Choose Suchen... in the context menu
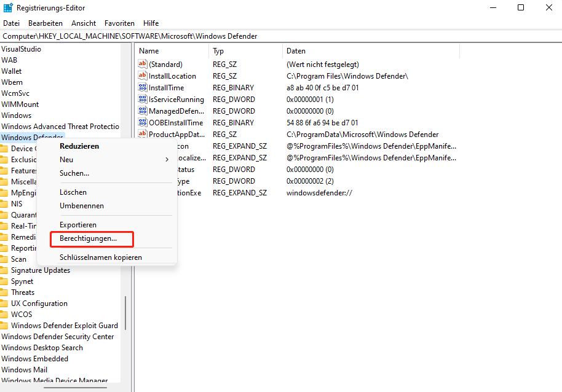 [x=74, y=173]
